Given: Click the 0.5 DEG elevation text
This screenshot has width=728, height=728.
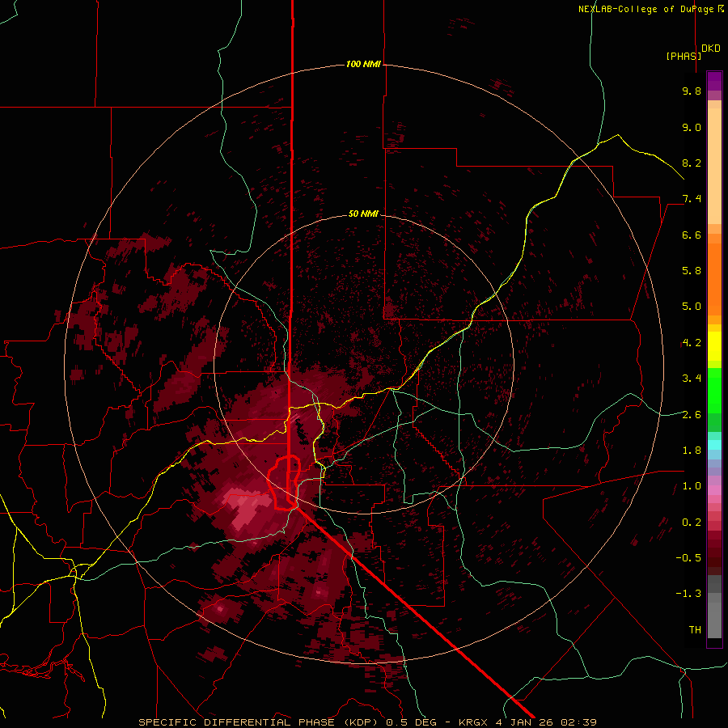Looking at the screenshot, I should pyautogui.click(x=412, y=722).
